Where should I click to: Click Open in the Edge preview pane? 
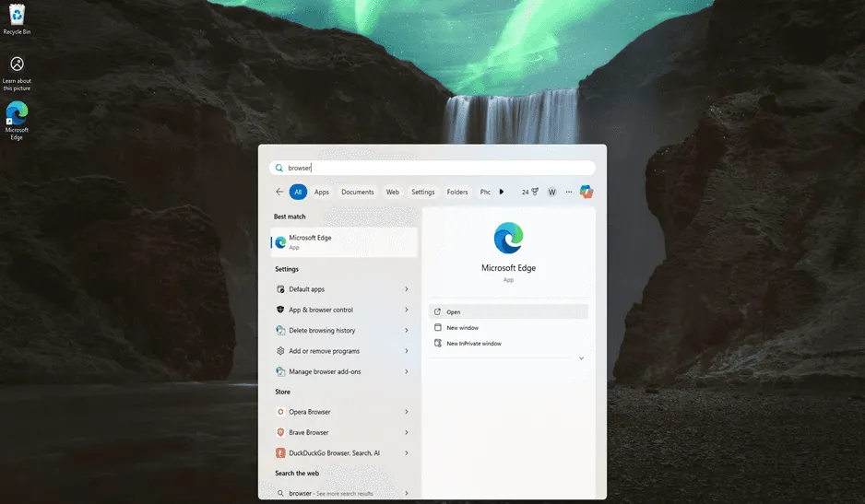coord(508,311)
